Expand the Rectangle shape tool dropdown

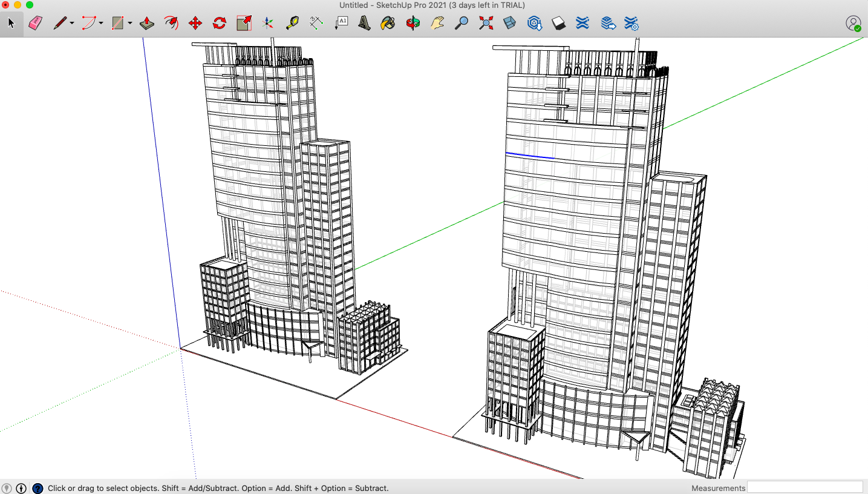point(130,24)
